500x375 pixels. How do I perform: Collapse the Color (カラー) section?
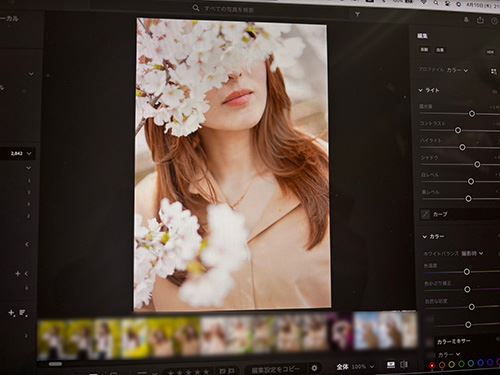[x=424, y=237]
